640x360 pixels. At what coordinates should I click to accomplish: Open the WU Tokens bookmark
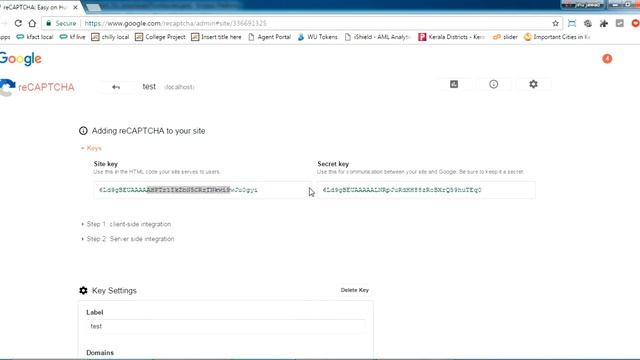click(x=318, y=37)
